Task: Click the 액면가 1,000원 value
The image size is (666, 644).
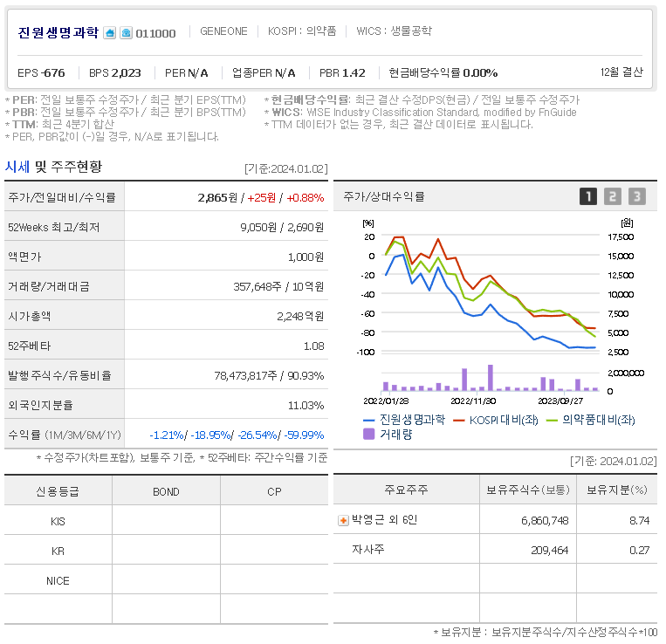Action: point(306,257)
